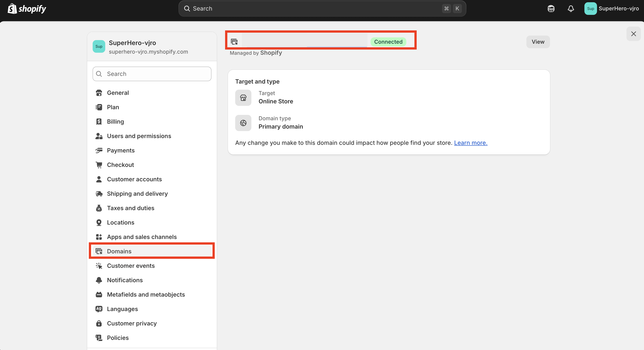Close the settings panel with X

click(633, 34)
